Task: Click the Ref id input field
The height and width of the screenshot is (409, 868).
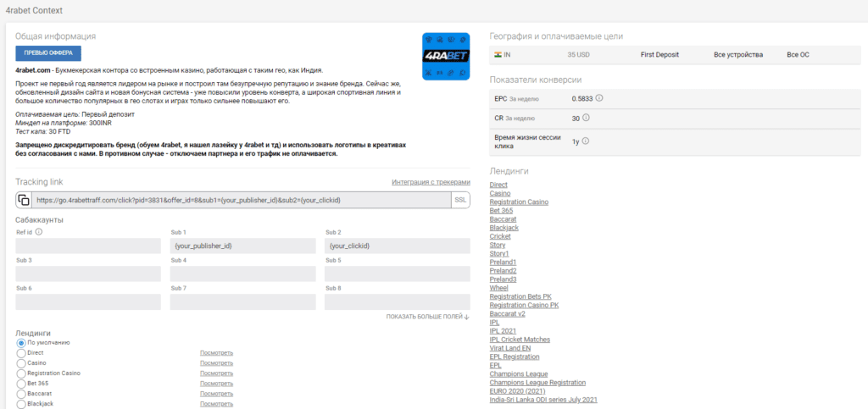Action: [88, 246]
